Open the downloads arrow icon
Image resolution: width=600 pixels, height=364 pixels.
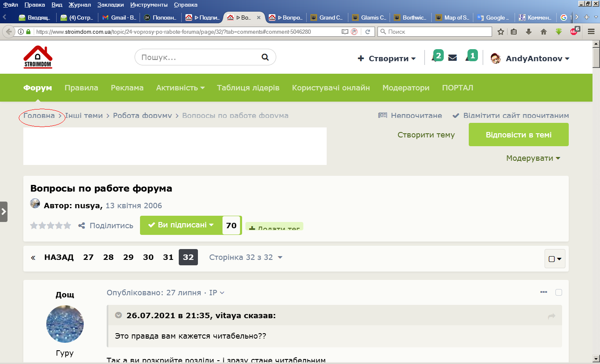pyautogui.click(x=529, y=32)
